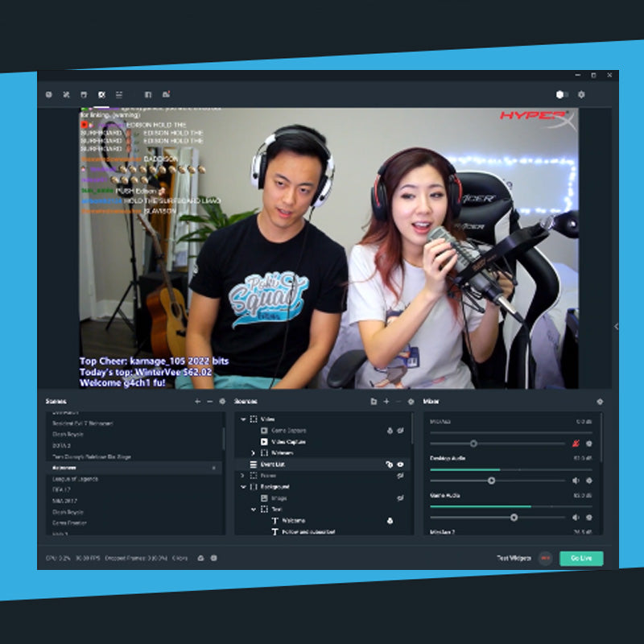This screenshot has height=644, width=644.
Task: Select Video Capture source in list
Action: tap(290, 442)
